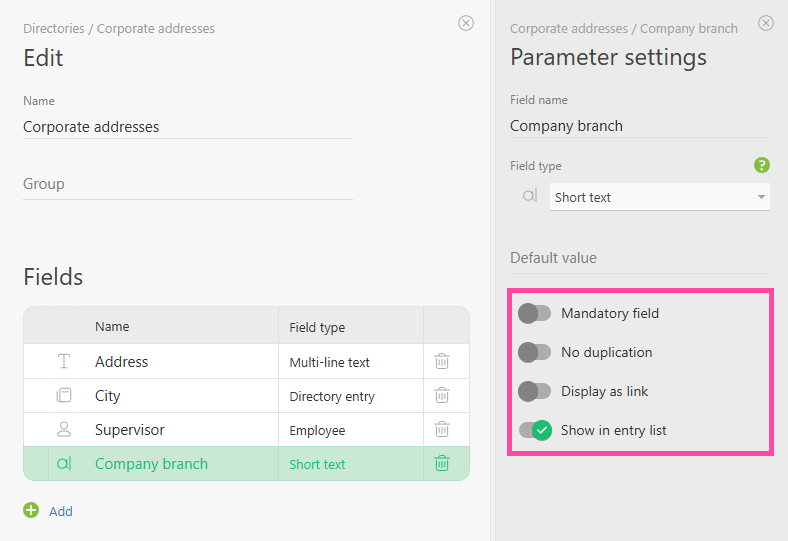
Task: Toggle Display as link on
Action: (x=535, y=391)
